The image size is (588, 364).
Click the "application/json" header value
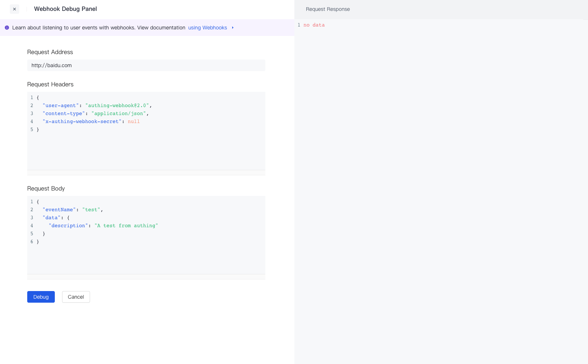[x=118, y=114]
